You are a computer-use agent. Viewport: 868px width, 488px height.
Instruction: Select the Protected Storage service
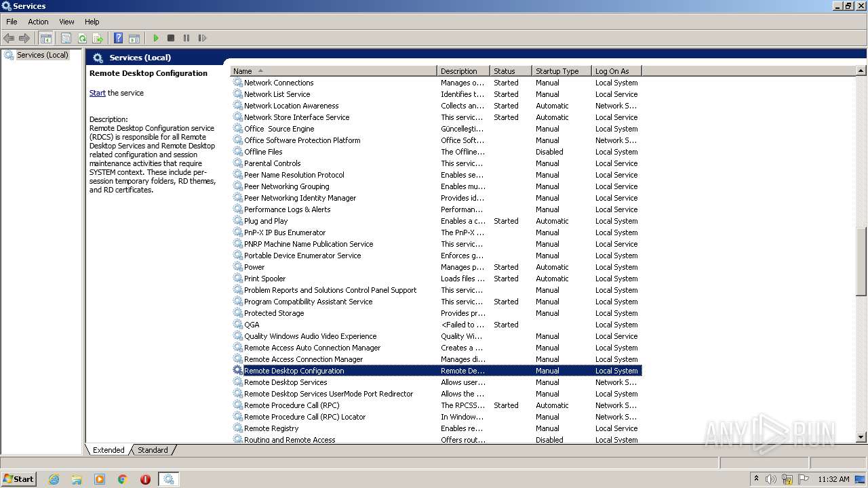point(436,313)
